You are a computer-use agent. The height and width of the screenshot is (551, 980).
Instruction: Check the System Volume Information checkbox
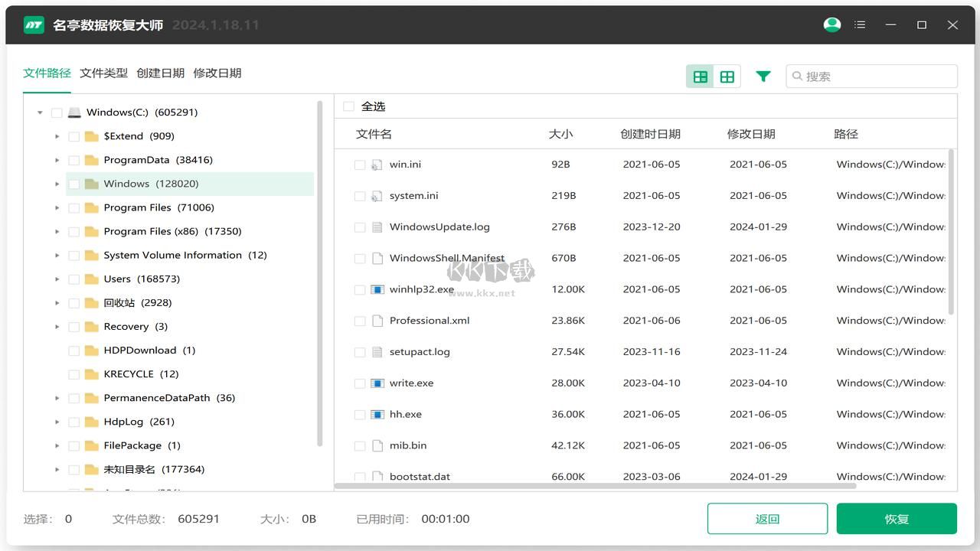74,255
